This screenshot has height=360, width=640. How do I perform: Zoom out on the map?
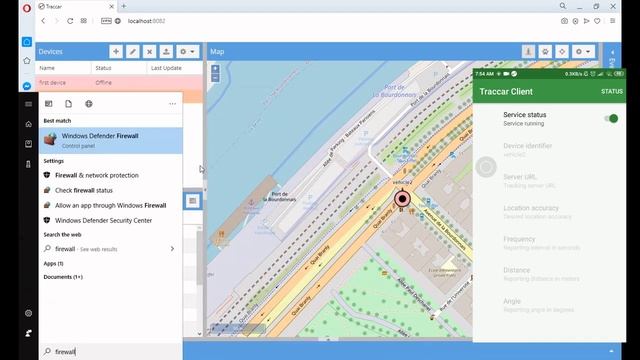click(x=215, y=78)
